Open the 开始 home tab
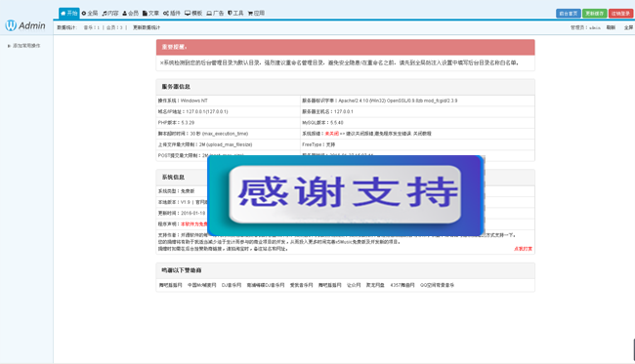The height and width of the screenshot is (364, 635). click(x=68, y=14)
